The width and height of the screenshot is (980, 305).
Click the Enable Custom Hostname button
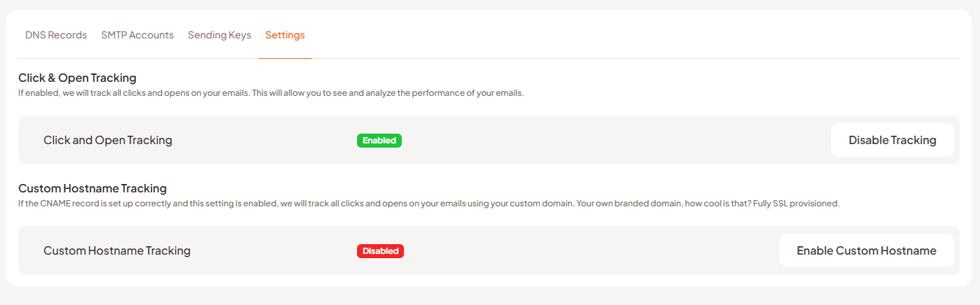(866, 250)
